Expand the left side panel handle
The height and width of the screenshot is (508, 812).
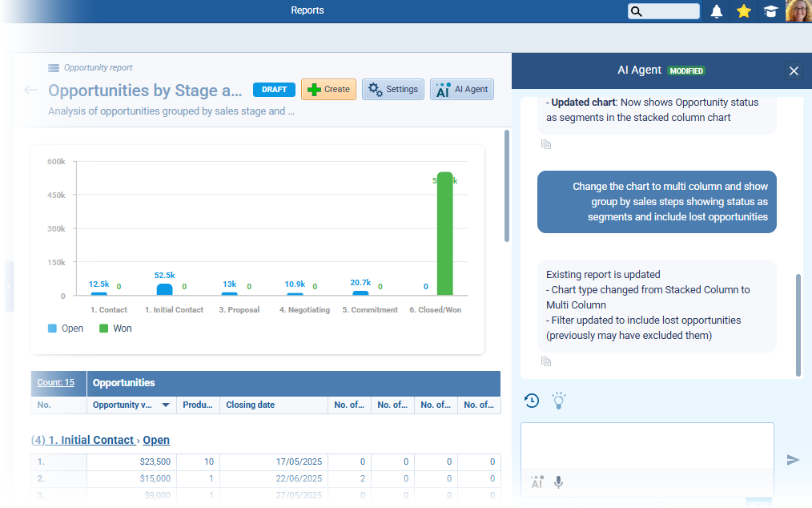pos(9,286)
